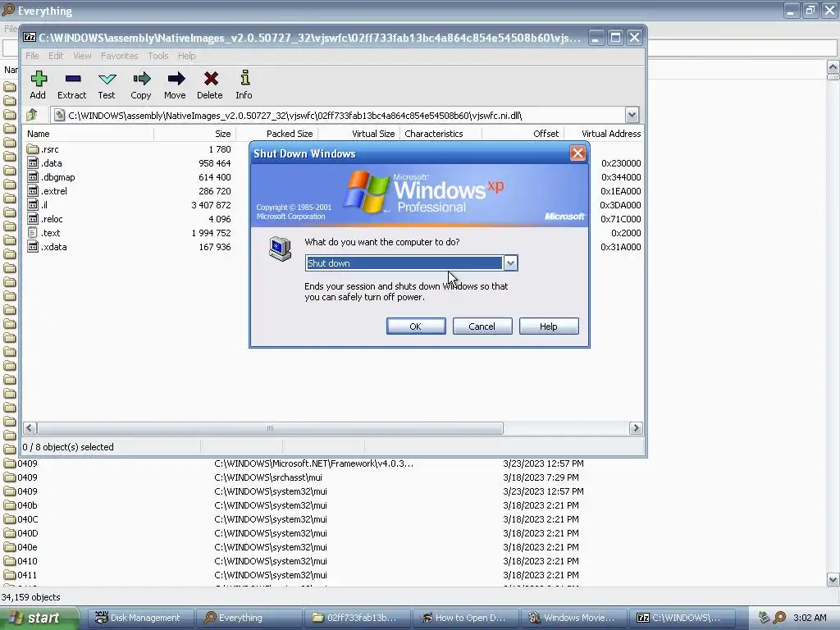
Task: Select the .text file icon
Action: (33, 233)
